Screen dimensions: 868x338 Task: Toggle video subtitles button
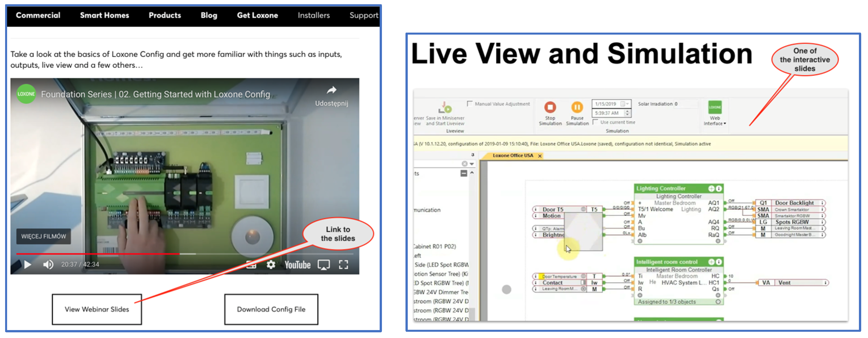(251, 265)
